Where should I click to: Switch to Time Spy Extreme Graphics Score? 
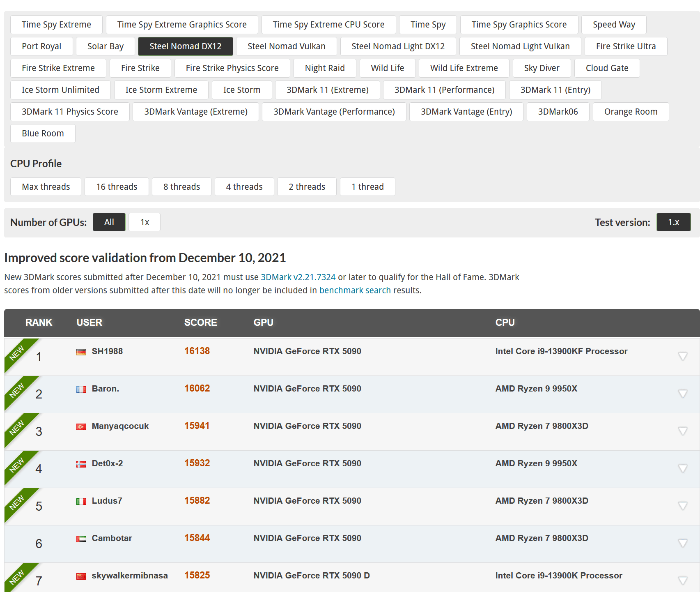[x=182, y=25]
